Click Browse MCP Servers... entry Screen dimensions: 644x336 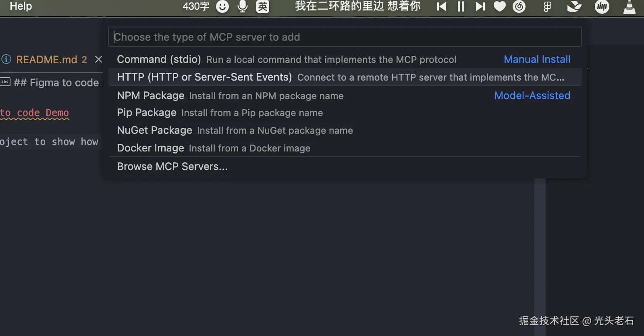pos(172,166)
